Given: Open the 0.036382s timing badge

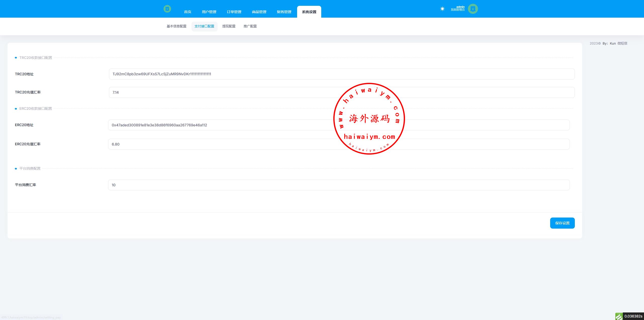Looking at the screenshot, I should (633, 316).
